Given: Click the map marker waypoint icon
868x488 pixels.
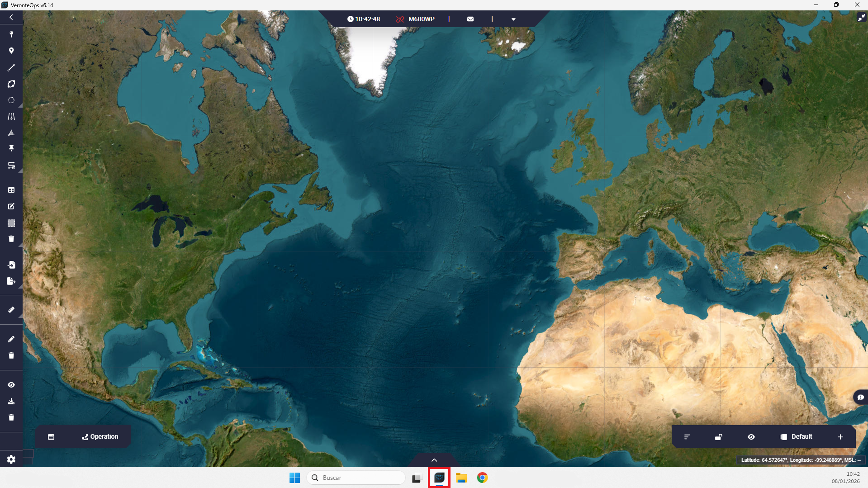Looking at the screenshot, I should 11,51.
